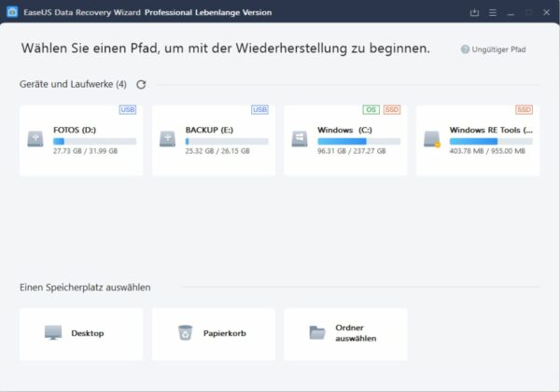Click the SSD tag on Windows (C:)
The image size is (560, 392).
click(x=392, y=109)
